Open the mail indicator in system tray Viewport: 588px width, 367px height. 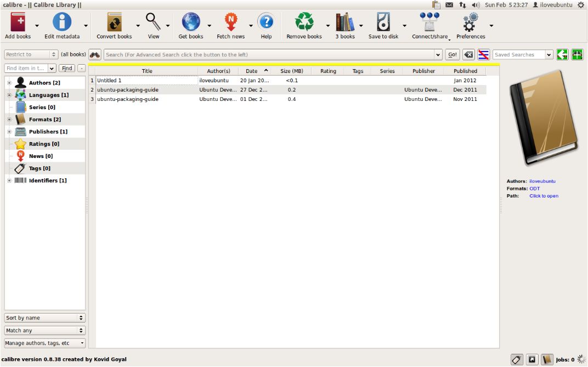[x=449, y=5]
